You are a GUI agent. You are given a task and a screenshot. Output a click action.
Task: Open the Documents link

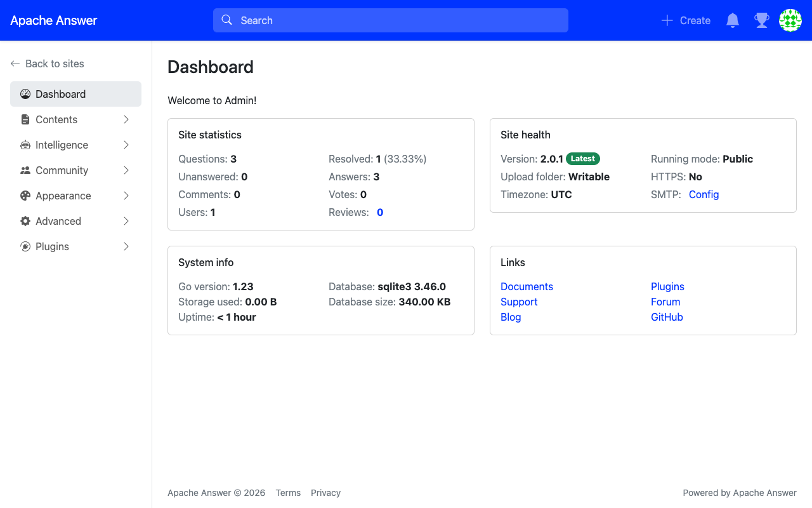point(527,286)
